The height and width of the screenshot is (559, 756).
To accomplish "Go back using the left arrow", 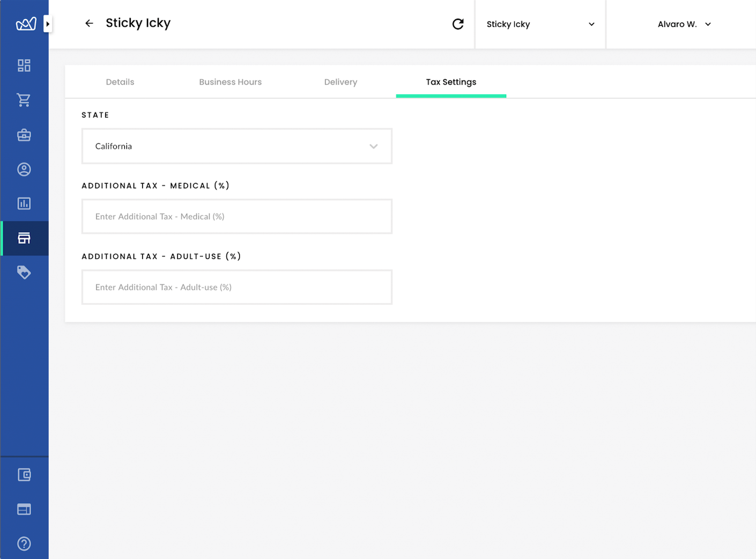I will (x=89, y=23).
